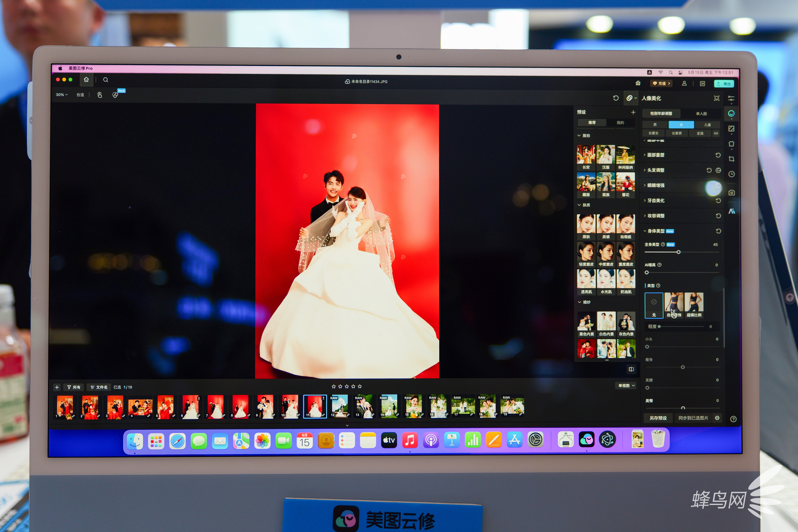Click the search magnifier beside home button
This screenshot has height=532, width=798.
pyautogui.click(x=106, y=80)
